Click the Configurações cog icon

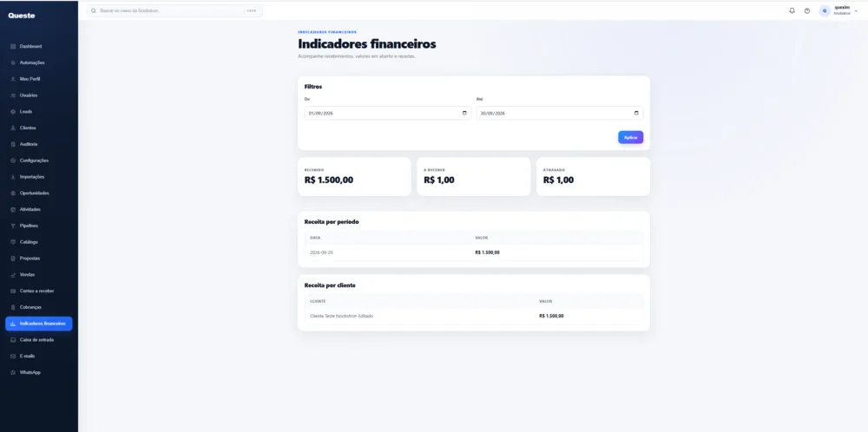tap(13, 160)
